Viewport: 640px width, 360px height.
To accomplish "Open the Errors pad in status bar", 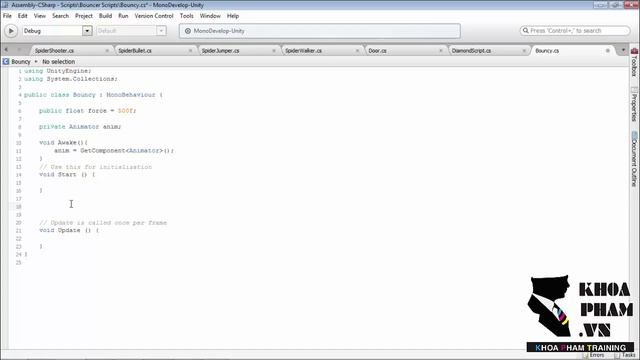I will pyautogui.click(x=593, y=356).
